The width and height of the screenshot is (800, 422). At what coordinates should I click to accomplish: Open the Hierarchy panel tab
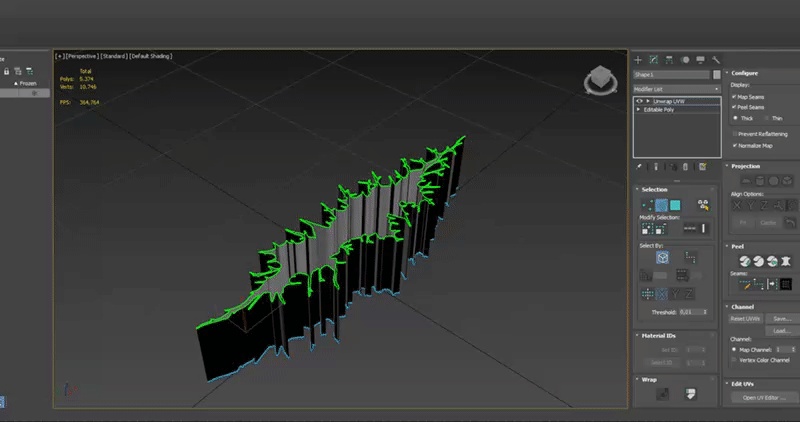pos(669,60)
